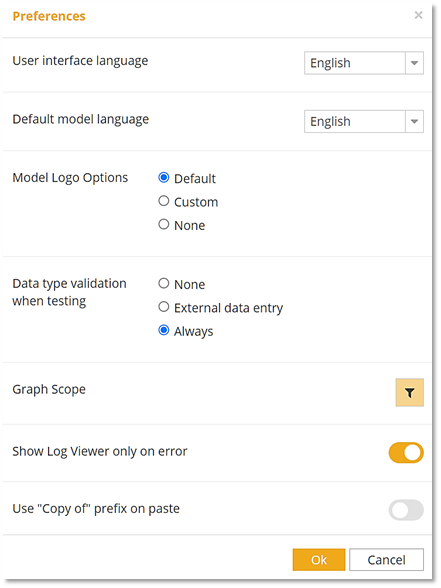The height and width of the screenshot is (588, 441).
Task: Disable Show Log Viewer only on error
Action: [406, 453]
